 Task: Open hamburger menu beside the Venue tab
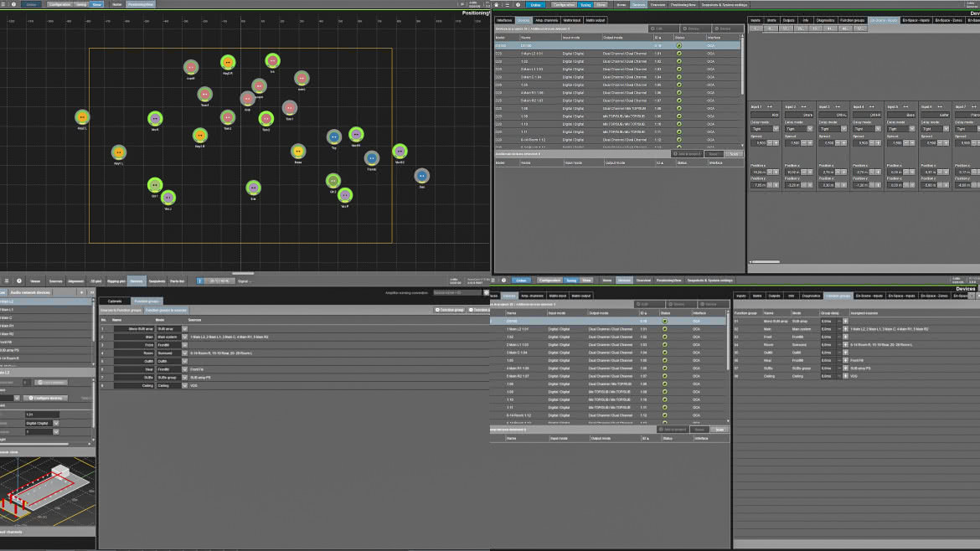[6, 281]
